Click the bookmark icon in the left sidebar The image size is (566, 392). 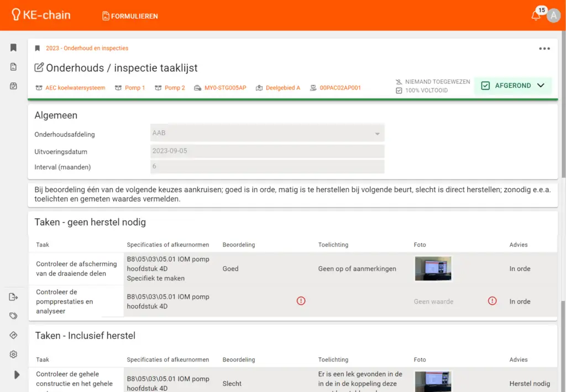pos(14,48)
